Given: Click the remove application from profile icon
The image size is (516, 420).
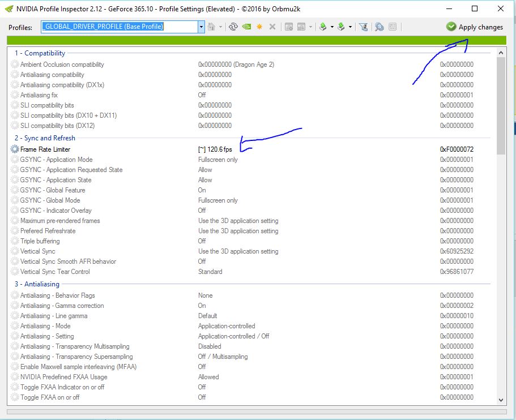Looking at the screenshot, I should (x=301, y=27).
